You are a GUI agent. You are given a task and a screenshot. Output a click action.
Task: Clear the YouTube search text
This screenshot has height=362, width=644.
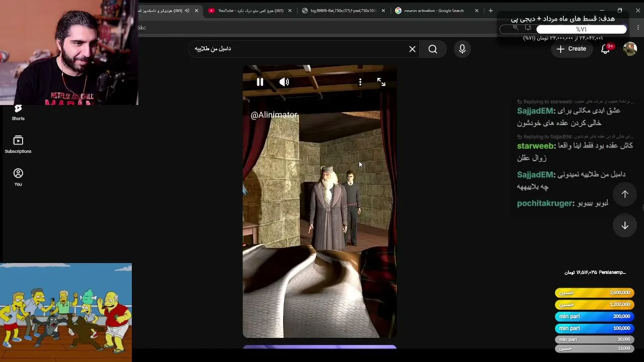(413, 49)
